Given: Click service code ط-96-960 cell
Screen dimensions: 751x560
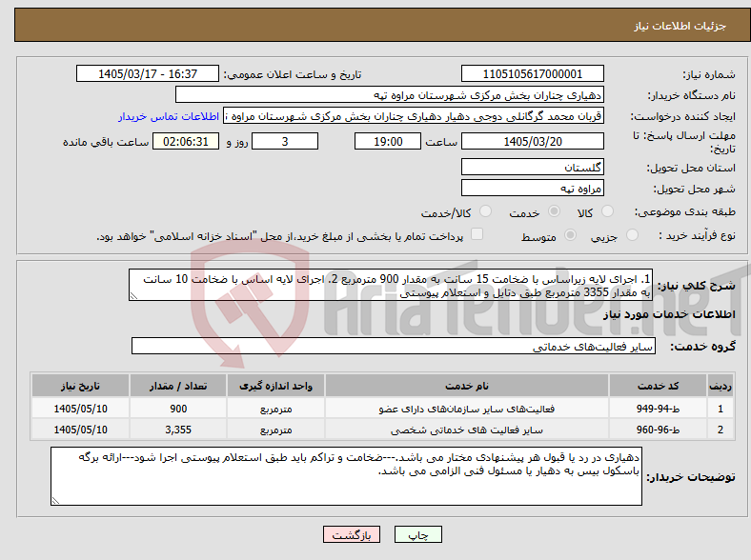Looking at the screenshot, I should (659, 430).
